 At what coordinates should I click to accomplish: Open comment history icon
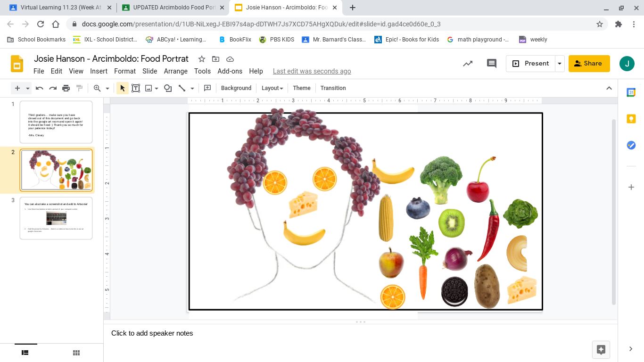491,64
